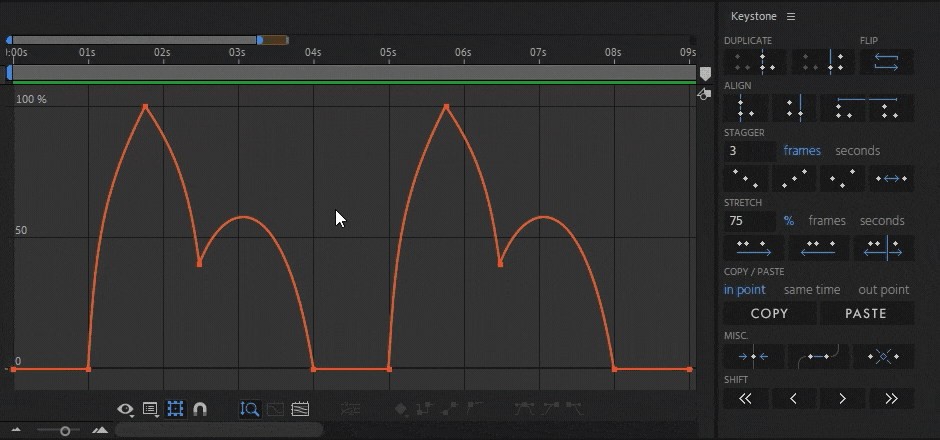Open the Keystone panel hamburger menu
The image size is (940, 440).
tap(791, 17)
